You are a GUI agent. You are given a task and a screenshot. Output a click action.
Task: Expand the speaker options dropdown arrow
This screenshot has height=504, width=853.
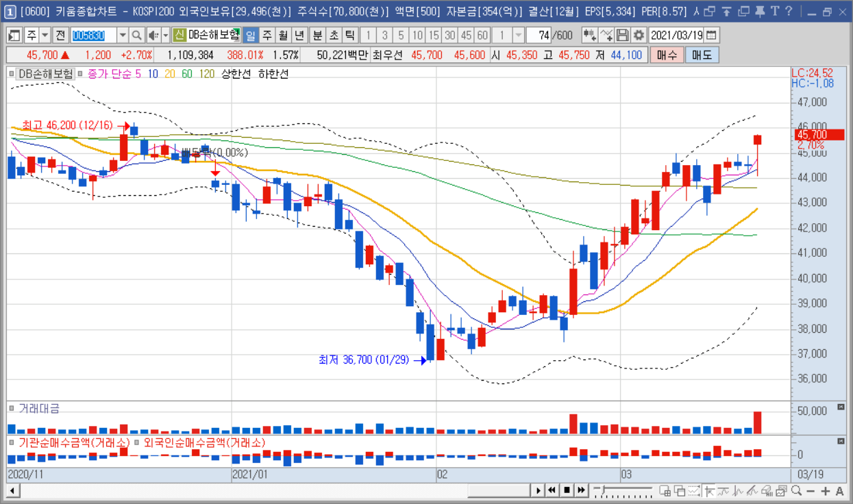165,35
